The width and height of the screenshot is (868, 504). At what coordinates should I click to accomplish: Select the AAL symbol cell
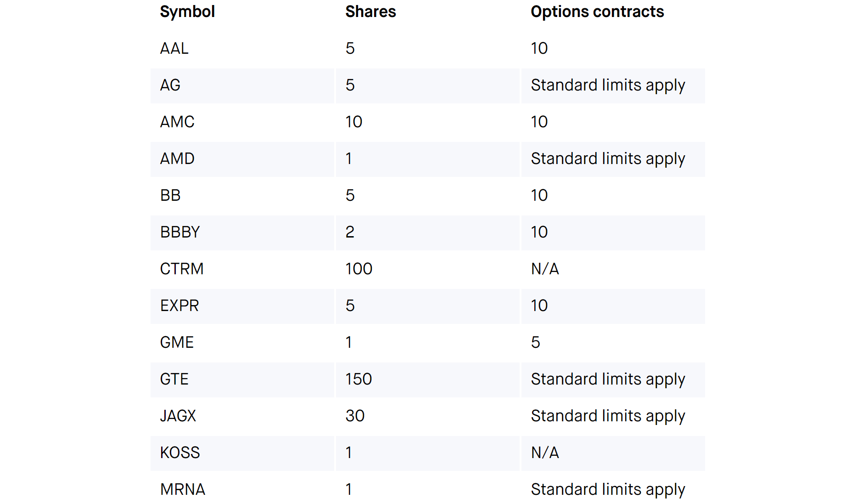click(x=174, y=49)
